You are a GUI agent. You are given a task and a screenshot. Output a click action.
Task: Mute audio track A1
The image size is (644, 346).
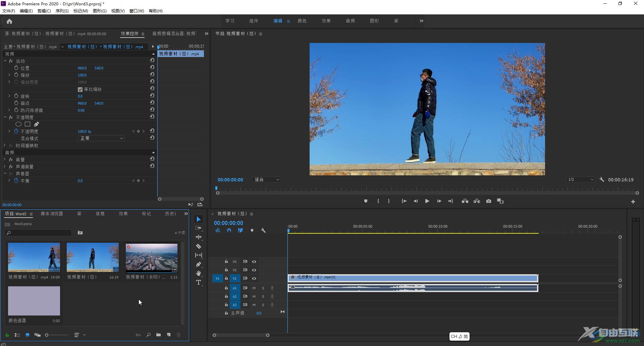pos(254,288)
